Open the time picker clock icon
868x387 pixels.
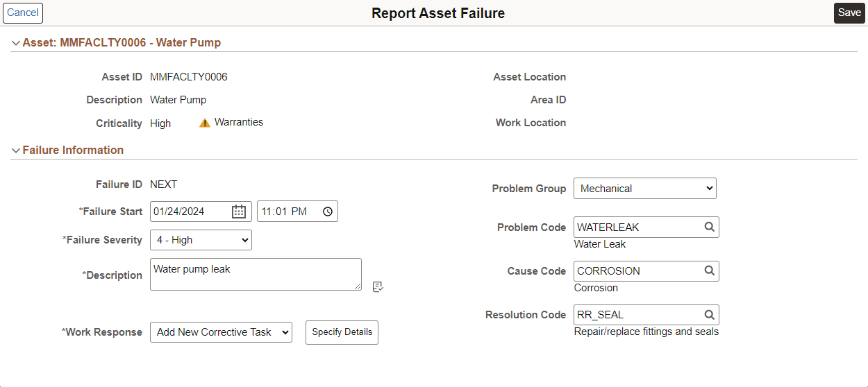(328, 212)
